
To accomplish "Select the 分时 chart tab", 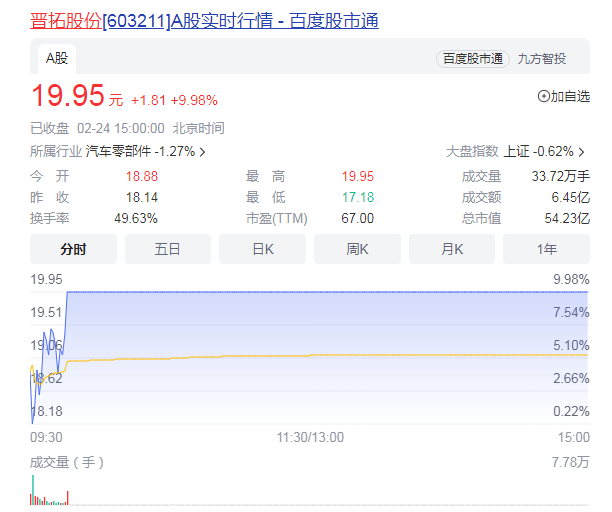I will tap(73, 249).
